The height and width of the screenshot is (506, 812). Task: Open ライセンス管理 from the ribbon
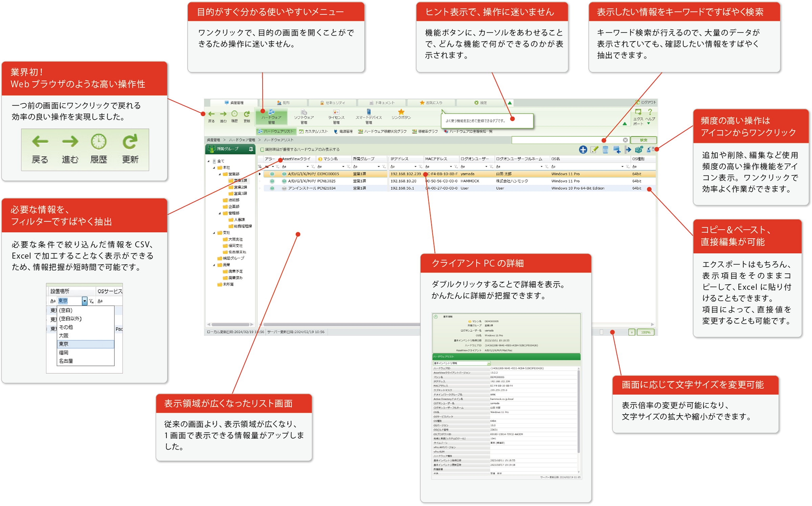click(336, 116)
